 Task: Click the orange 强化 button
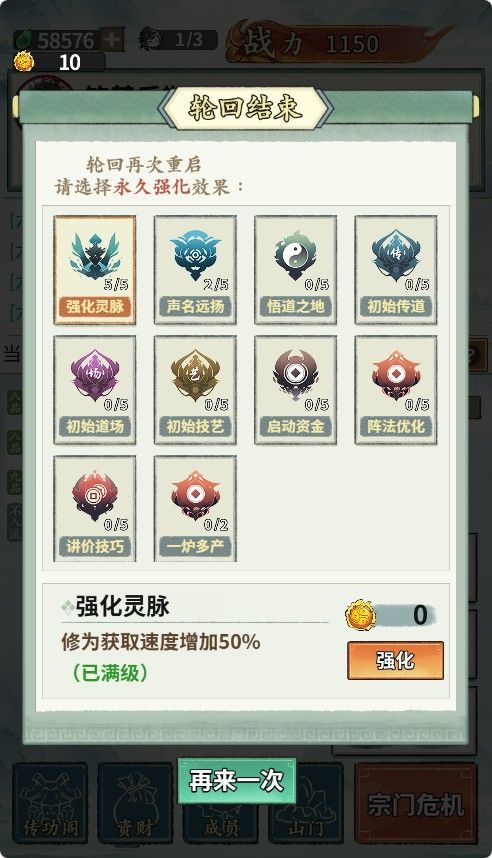395,660
